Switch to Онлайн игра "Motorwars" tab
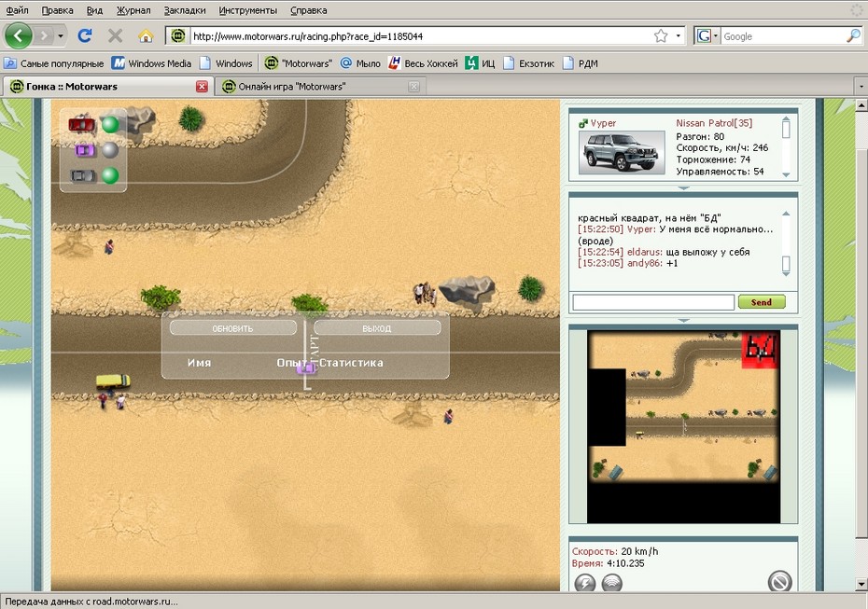Image resolution: width=868 pixels, height=609 pixels. pos(319,87)
